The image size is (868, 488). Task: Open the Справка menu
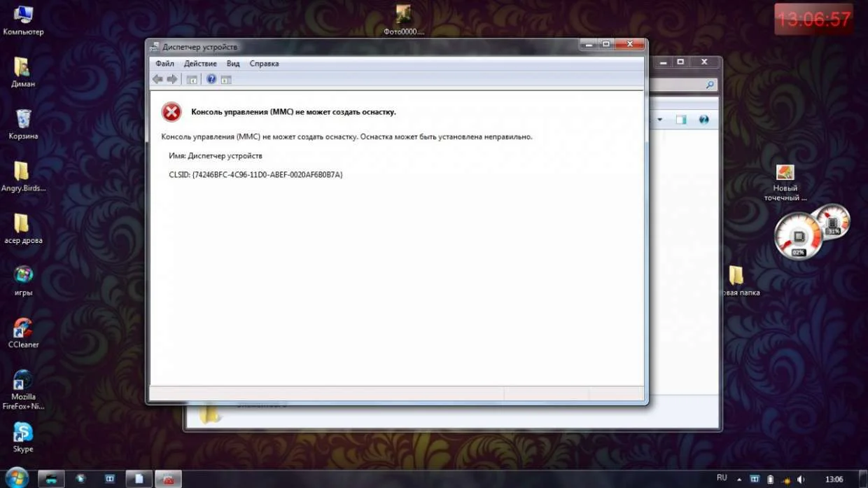(264, 64)
